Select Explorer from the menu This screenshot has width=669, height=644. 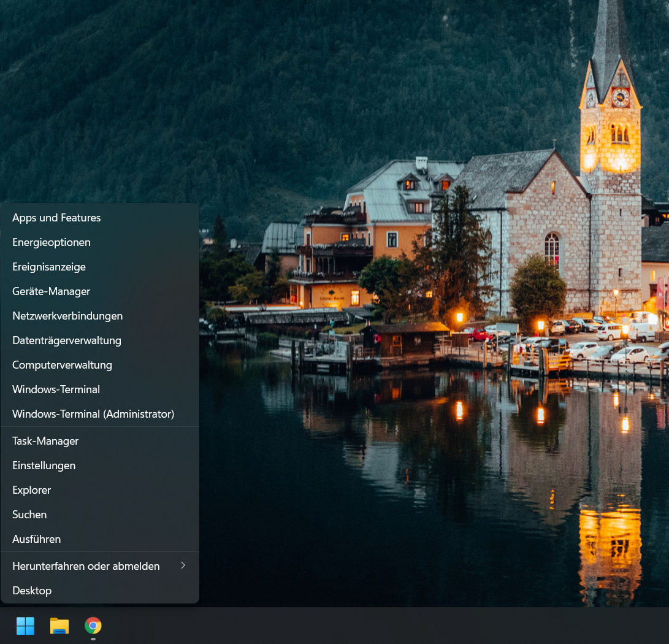[x=101, y=490]
